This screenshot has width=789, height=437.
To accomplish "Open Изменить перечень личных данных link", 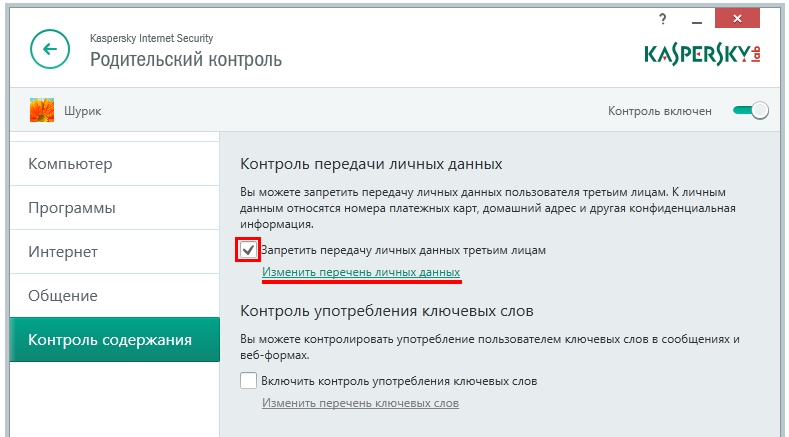I will click(361, 272).
